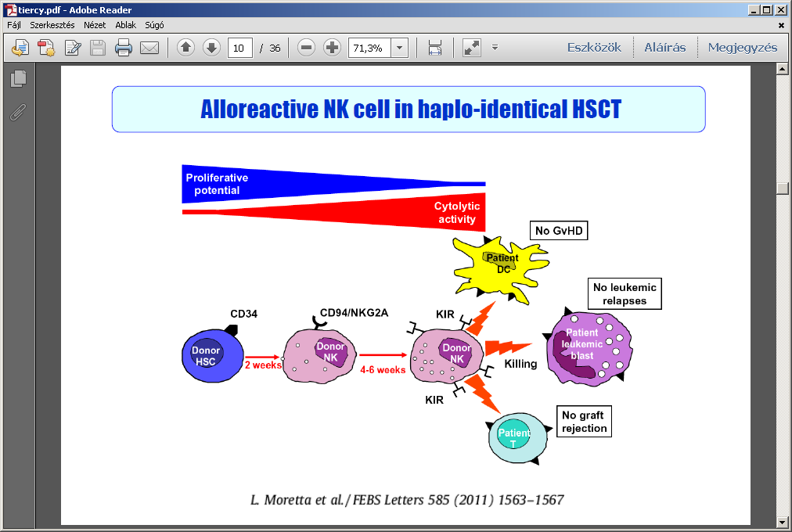
Task: Click the '4-6 weeks' red text
Action: [383, 370]
